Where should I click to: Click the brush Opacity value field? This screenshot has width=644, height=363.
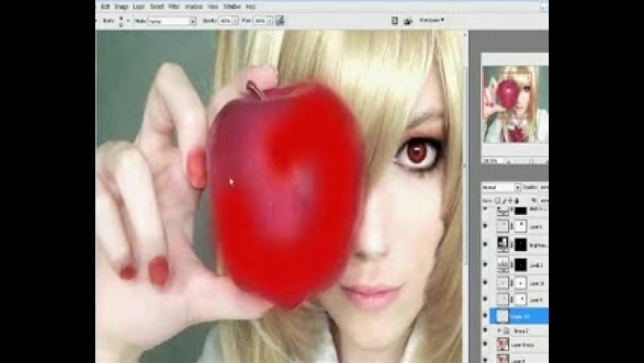225,21
